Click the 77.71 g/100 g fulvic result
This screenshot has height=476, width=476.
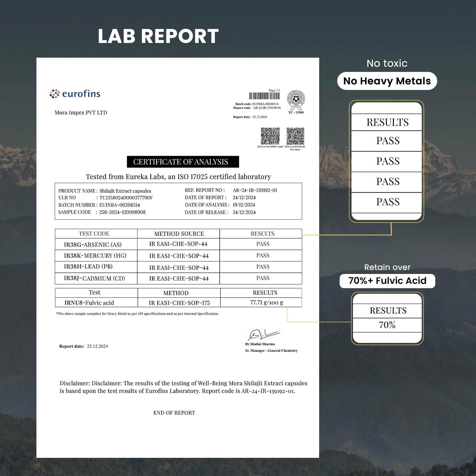267,302
